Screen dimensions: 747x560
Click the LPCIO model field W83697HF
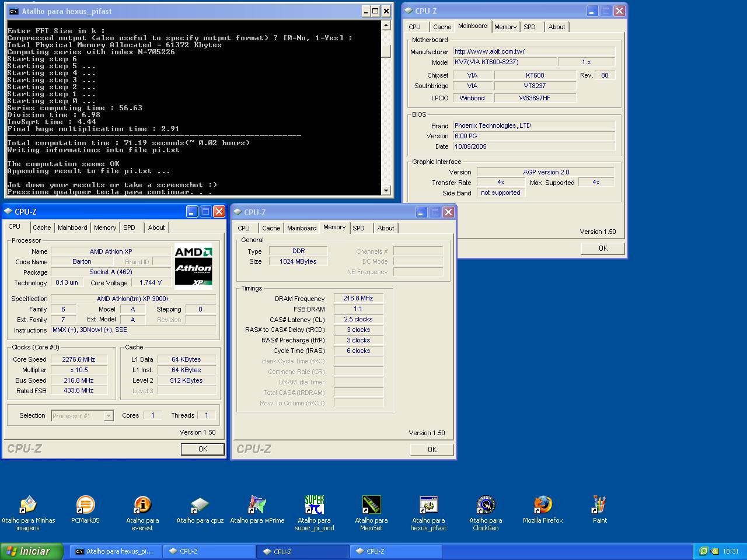click(x=535, y=98)
